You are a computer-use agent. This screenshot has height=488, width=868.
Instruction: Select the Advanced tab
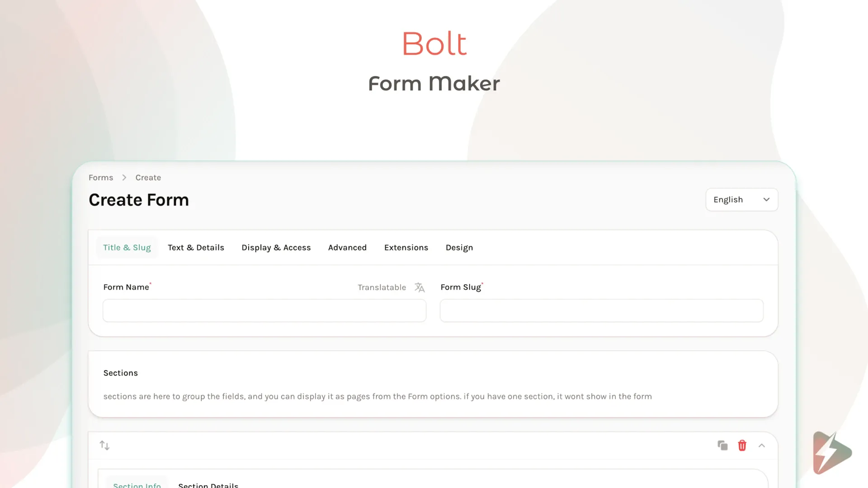point(347,247)
